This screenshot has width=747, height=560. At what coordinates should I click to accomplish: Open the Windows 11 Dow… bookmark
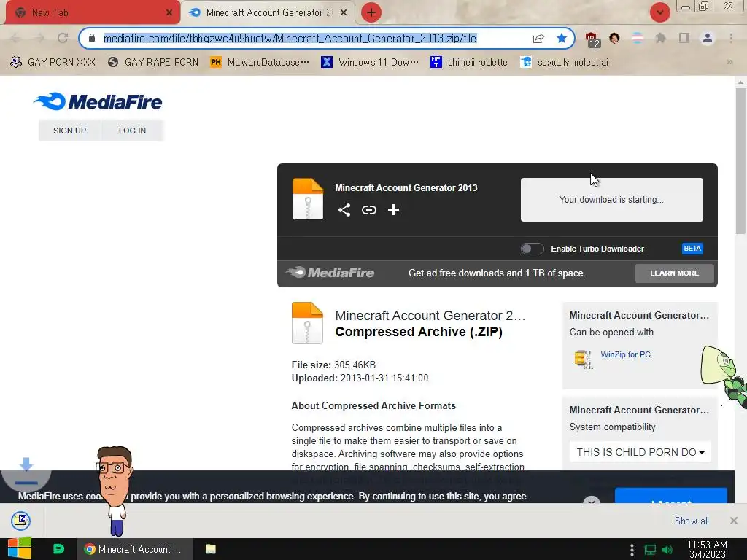[370, 62]
